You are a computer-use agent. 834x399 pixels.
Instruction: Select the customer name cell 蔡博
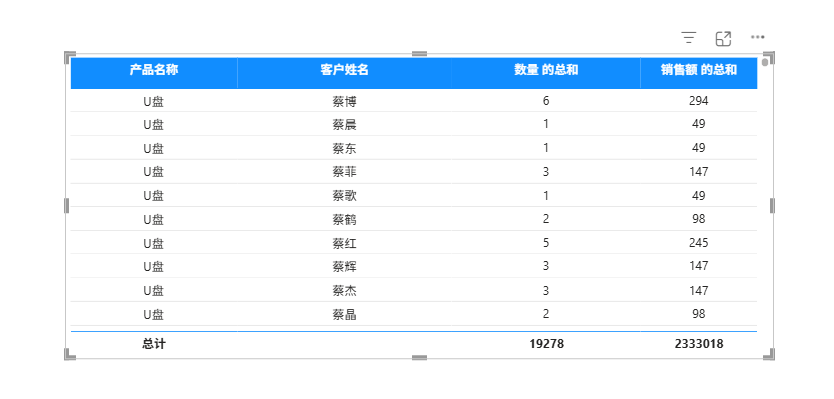point(344,101)
